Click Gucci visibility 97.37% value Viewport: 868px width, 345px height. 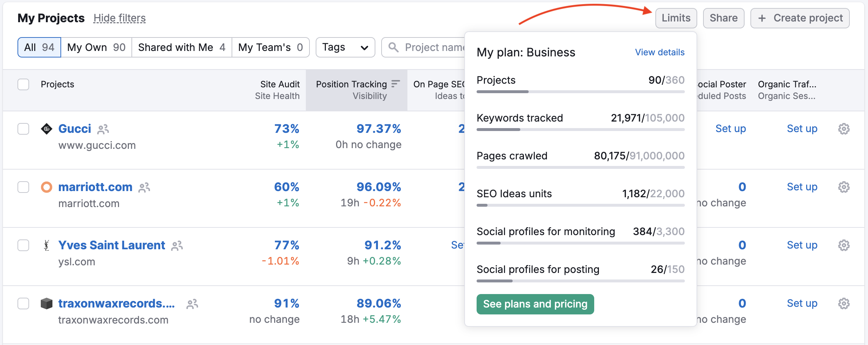(379, 129)
